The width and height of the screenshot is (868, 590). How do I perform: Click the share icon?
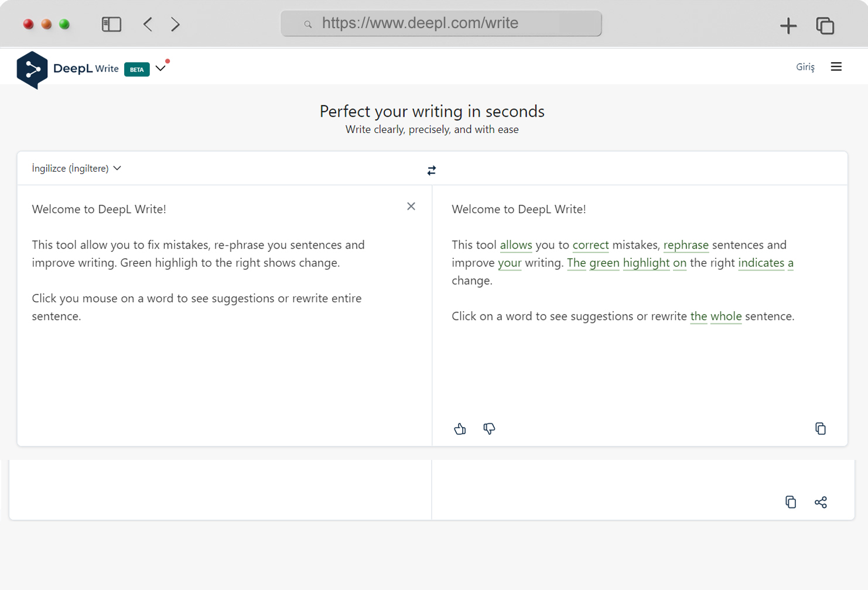coord(821,502)
